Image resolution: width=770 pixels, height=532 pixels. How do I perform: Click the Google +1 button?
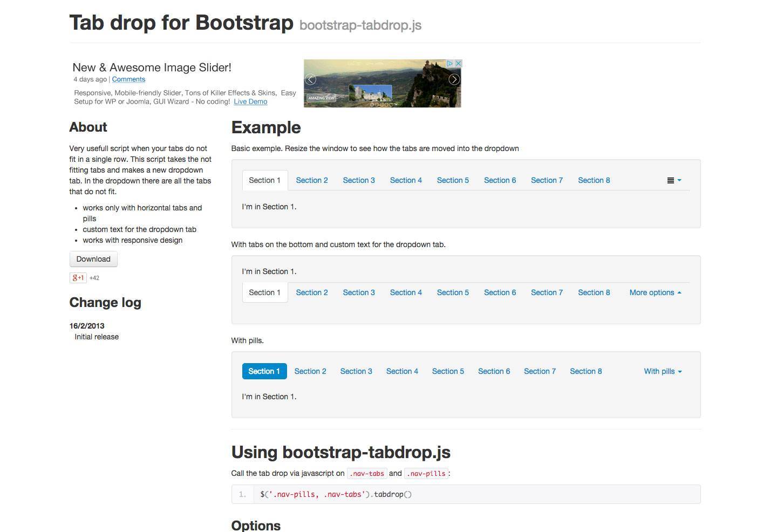(78, 278)
